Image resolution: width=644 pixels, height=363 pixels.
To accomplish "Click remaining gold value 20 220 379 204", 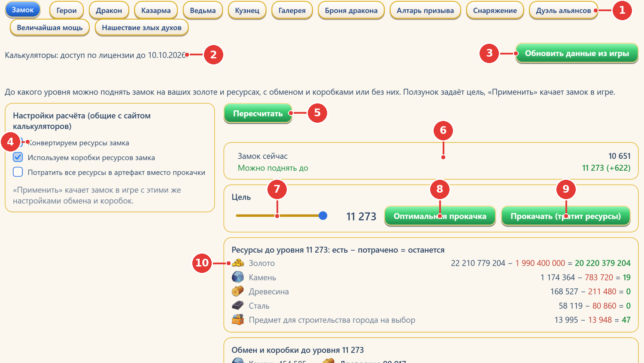I will [x=603, y=263].
